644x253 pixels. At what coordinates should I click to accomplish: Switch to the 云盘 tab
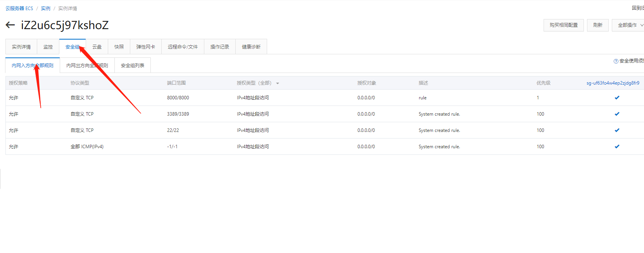point(97,47)
